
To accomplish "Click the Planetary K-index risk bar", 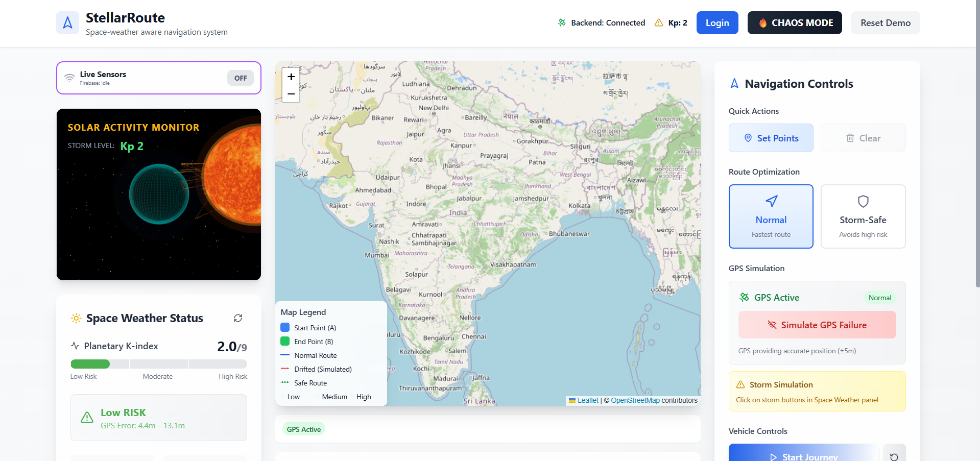I will click(x=158, y=363).
